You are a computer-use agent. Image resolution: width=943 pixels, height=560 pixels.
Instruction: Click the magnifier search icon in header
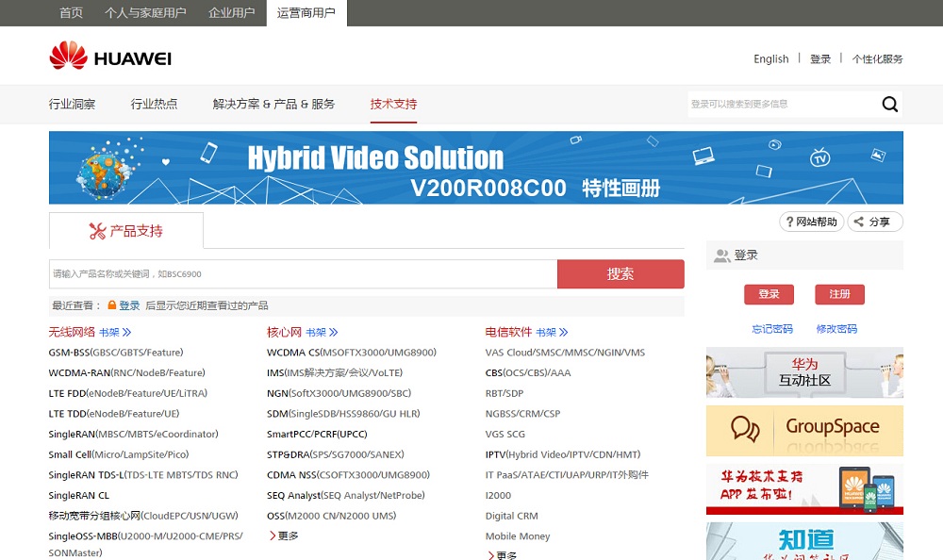pos(889,104)
